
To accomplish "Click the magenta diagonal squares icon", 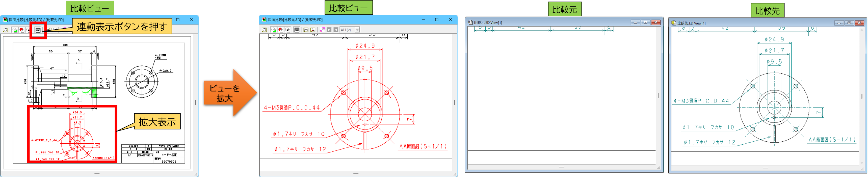I will coord(322,30).
